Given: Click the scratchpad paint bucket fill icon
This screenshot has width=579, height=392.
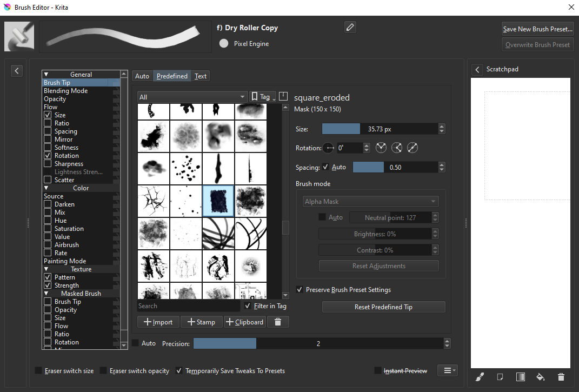Looking at the screenshot, I should pyautogui.click(x=540, y=377).
